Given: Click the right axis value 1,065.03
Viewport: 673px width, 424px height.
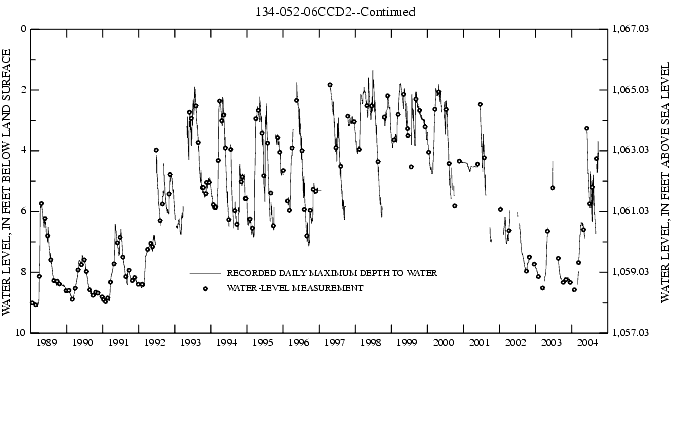Looking at the screenshot, I should [630, 90].
